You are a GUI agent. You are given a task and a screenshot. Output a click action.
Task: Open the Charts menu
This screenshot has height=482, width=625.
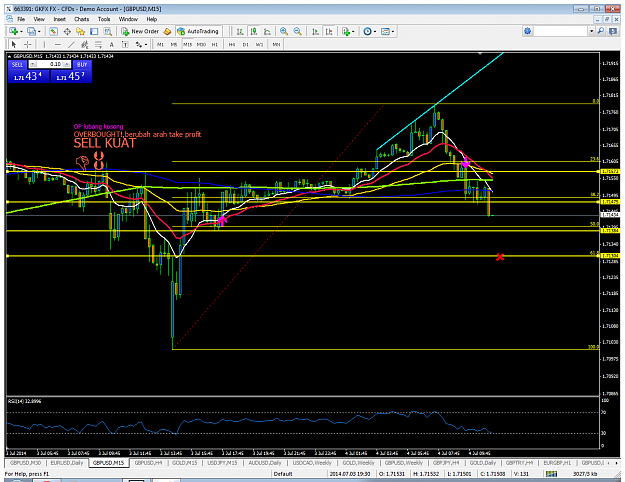click(81, 19)
